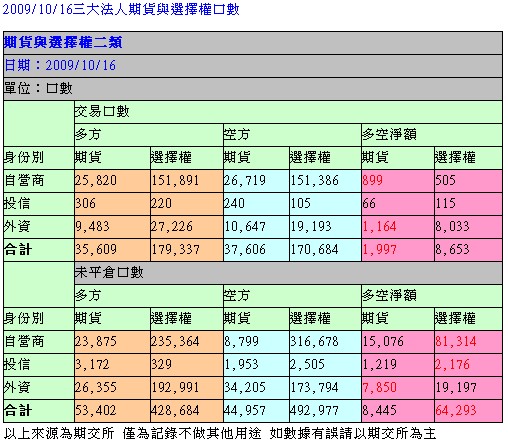Click cell value 105

[x=301, y=203]
